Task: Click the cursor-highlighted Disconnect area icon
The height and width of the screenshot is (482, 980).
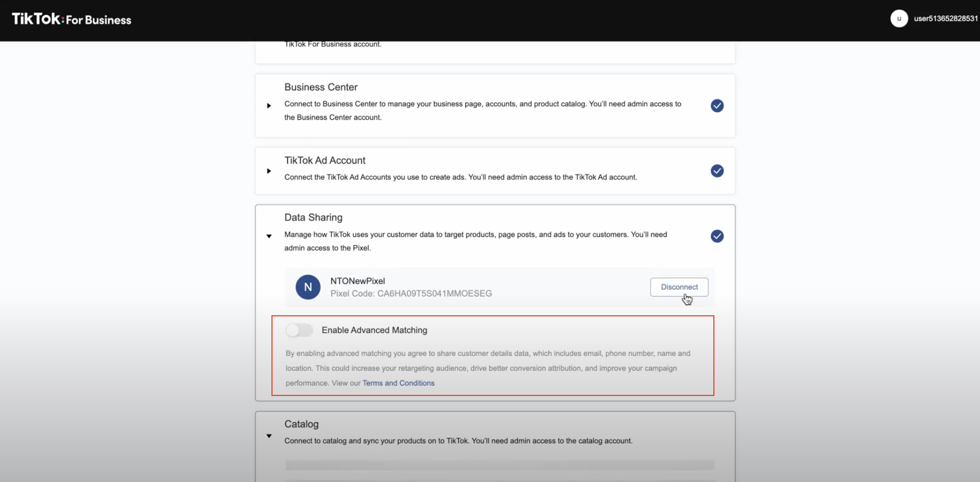Action: click(x=687, y=299)
